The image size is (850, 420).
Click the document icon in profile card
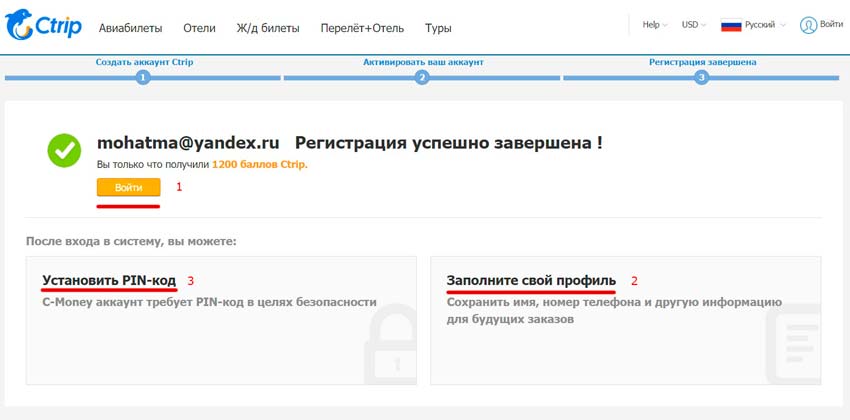pyautogui.click(x=793, y=345)
